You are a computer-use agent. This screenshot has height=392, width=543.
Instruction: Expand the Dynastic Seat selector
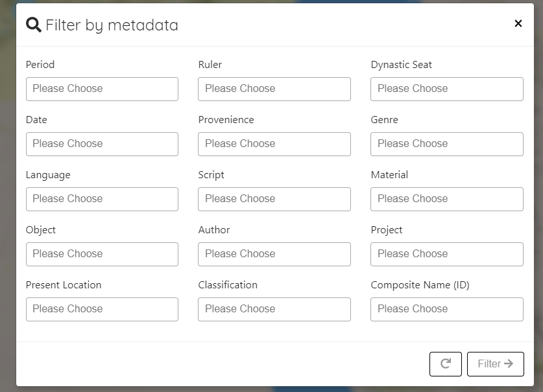(x=446, y=89)
